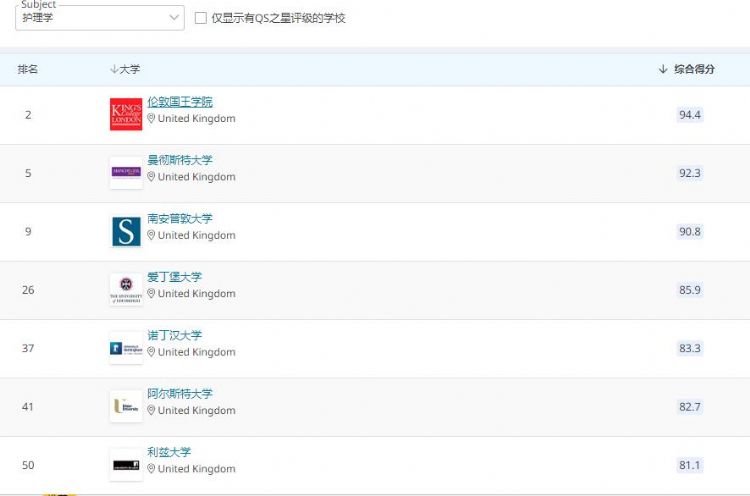The height and width of the screenshot is (496, 750).
Task: Click location pin icon under 诺丁汉大学
Action: click(151, 352)
